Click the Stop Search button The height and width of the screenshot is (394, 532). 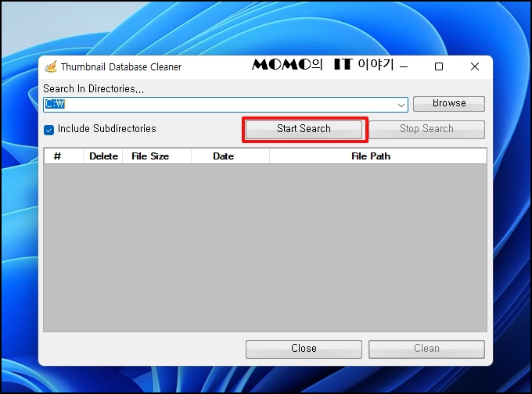coord(426,130)
